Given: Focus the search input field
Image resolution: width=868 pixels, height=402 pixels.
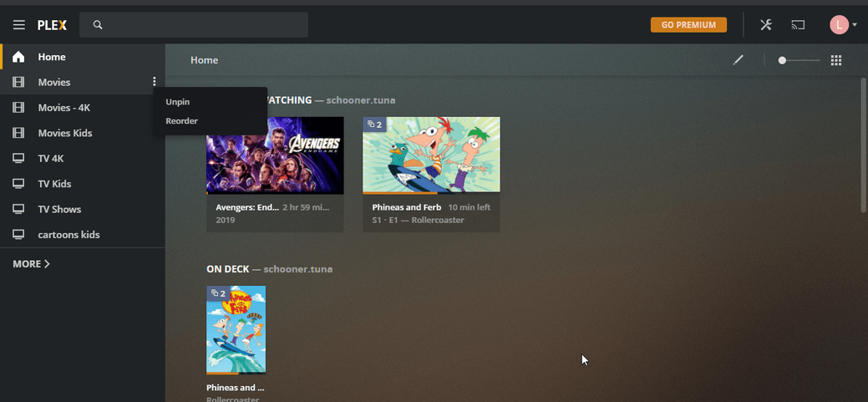Looking at the screenshot, I should 194,25.
